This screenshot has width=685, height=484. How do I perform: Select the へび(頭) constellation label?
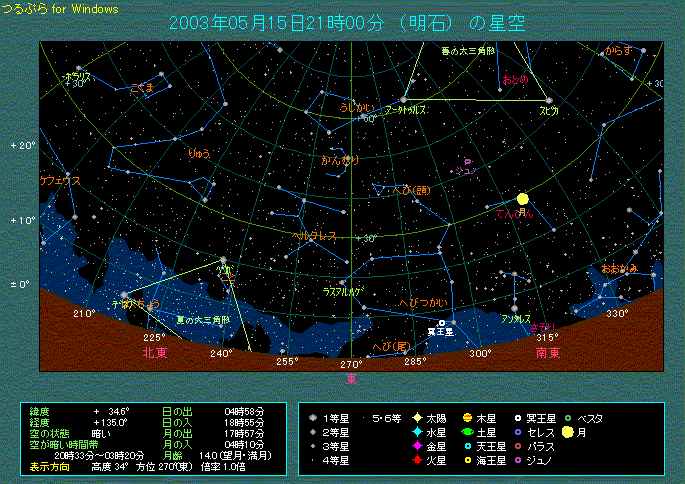pos(412,190)
